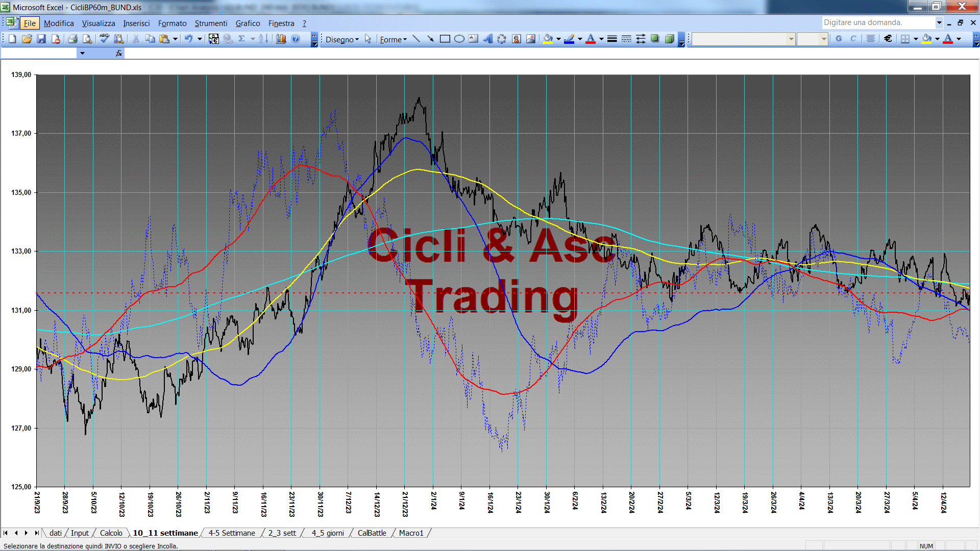Expand the Undo history arrow

[200, 39]
